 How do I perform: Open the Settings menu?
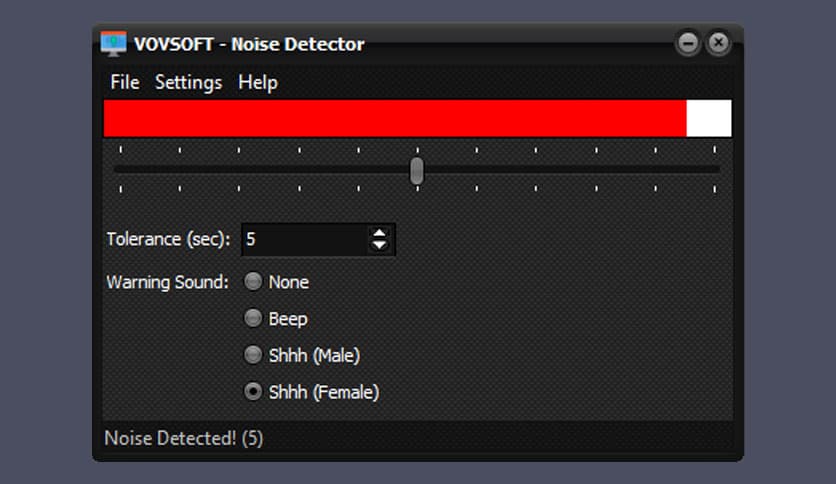(x=188, y=83)
